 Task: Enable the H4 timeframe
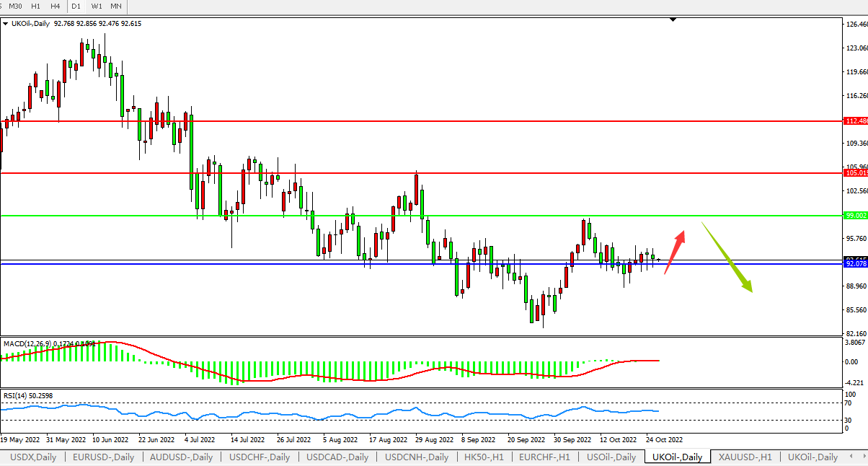click(56, 6)
